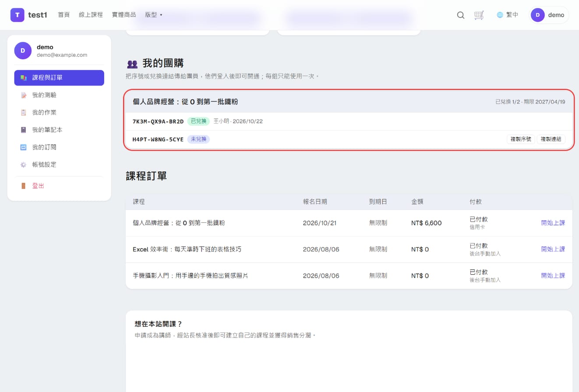This screenshot has width=579, height=392.
Task: Open 線上課程 in top navigation
Action: [x=91, y=15]
